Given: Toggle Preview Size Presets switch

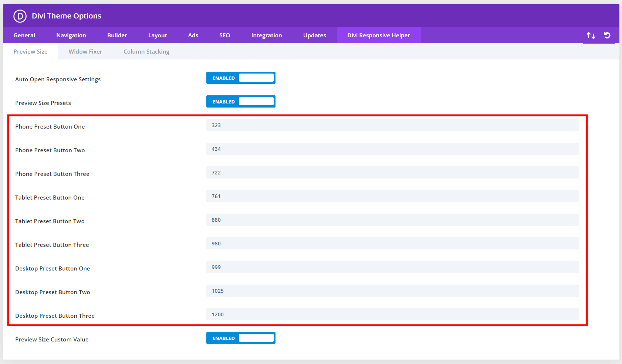Looking at the screenshot, I should pos(241,102).
